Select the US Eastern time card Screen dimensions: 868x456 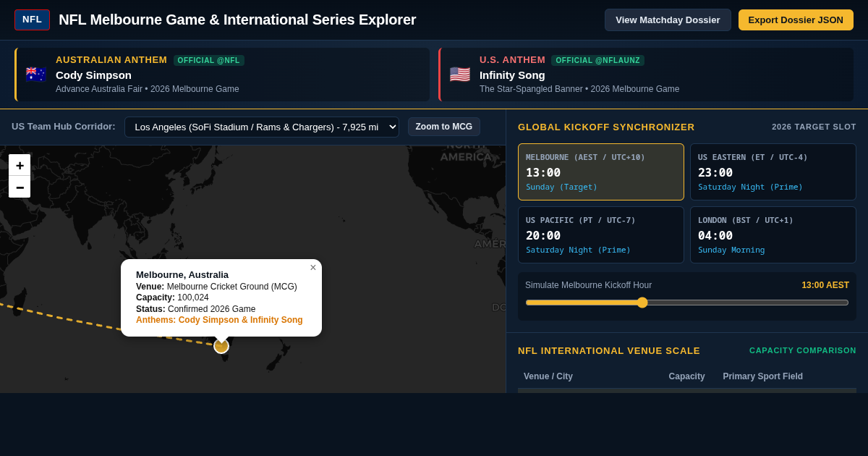[773, 172]
